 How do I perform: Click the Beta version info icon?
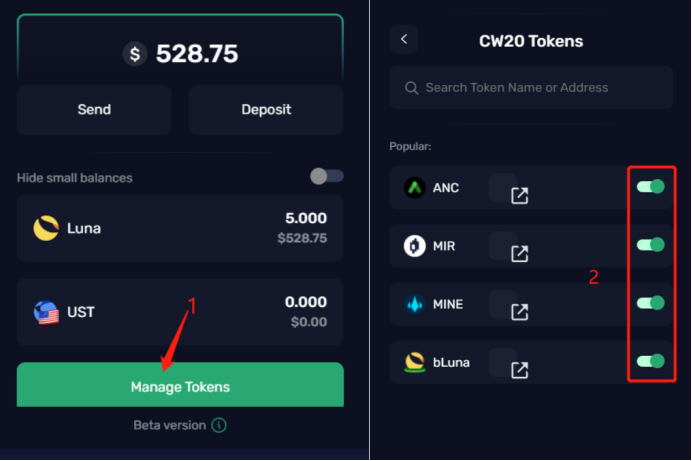tap(219, 425)
